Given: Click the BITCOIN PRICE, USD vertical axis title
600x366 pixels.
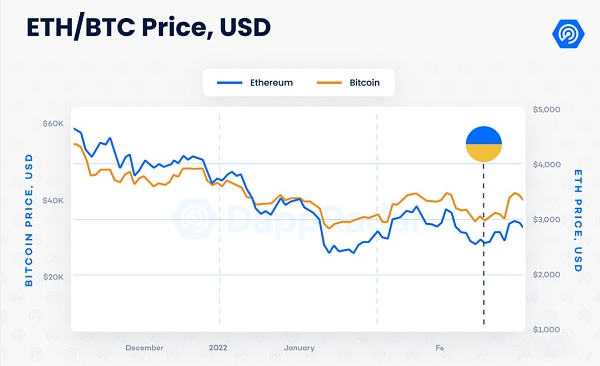Looking at the screenshot, I should [29, 220].
